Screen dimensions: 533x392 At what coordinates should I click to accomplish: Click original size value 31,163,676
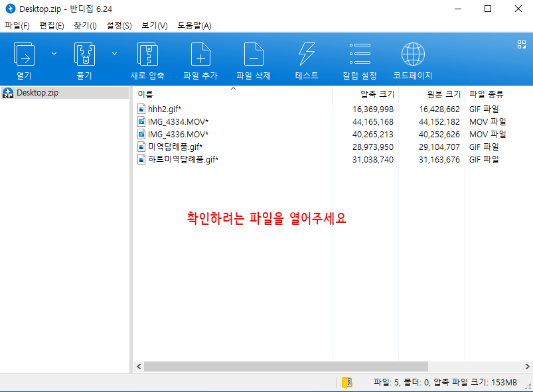coord(439,159)
